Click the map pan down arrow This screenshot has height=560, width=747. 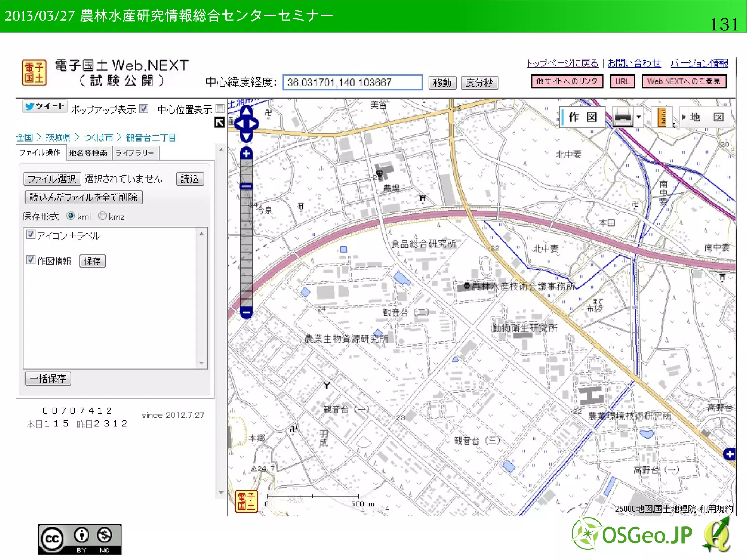tap(247, 137)
